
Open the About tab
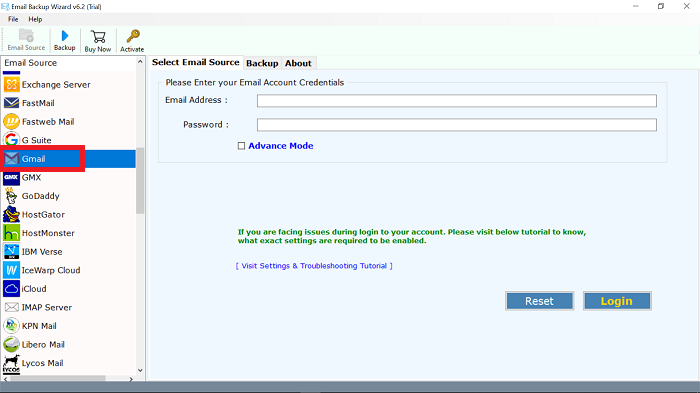pos(298,63)
